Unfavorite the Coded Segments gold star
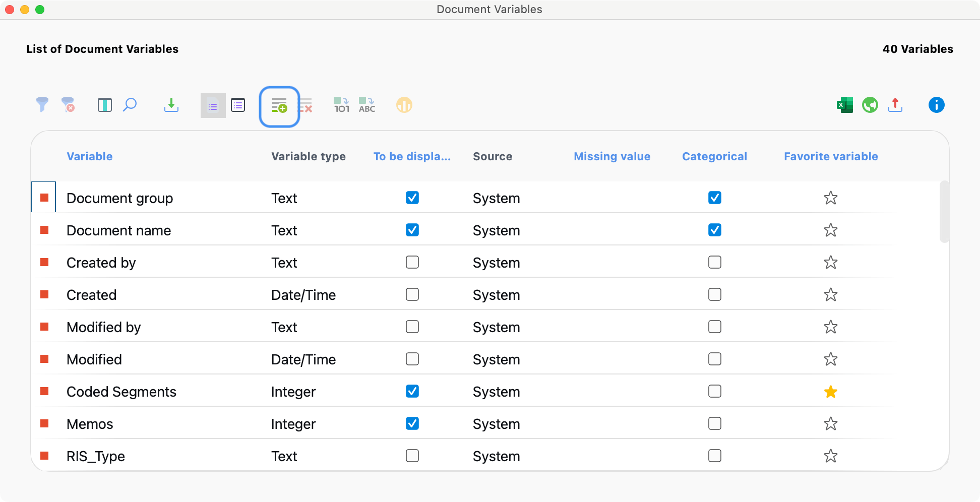This screenshot has width=980, height=502. pos(830,392)
